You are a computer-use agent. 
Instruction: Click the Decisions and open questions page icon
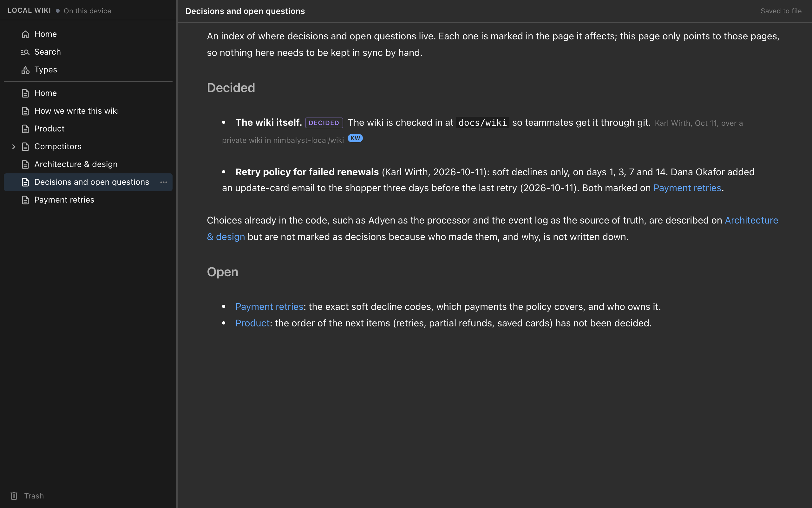25,183
